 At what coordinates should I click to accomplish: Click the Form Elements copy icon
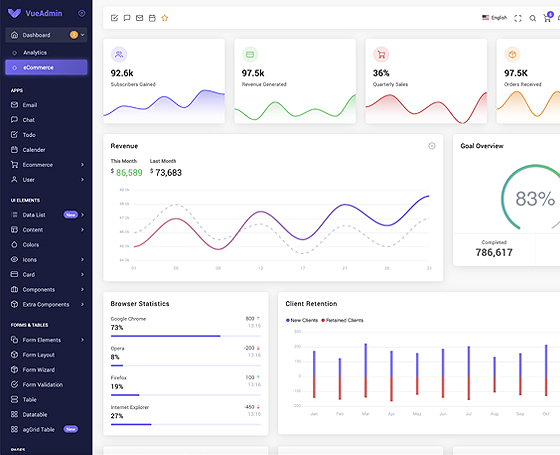(x=14, y=340)
